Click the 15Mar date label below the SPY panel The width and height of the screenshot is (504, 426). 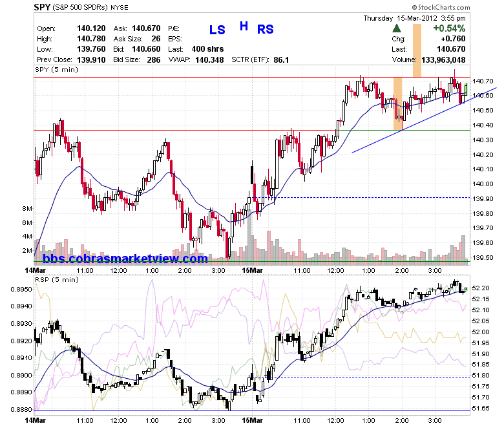tap(252, 270)
